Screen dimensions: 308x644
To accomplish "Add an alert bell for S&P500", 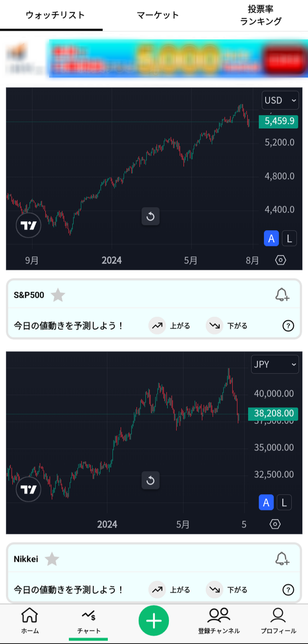I will tap(282, 295).
